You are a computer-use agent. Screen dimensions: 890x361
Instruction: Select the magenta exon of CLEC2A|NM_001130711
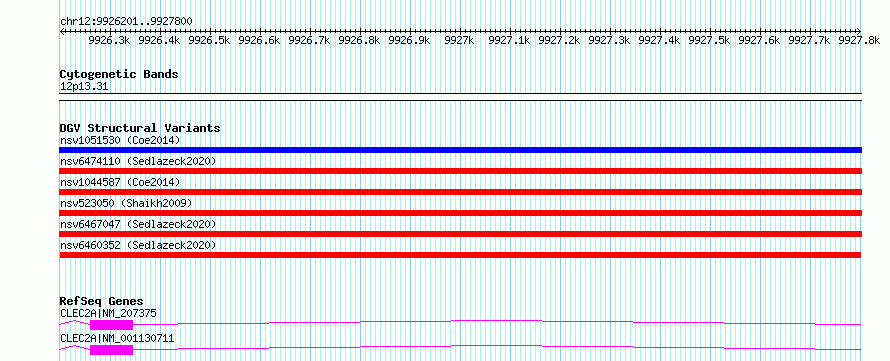click(x=111, y=350)
